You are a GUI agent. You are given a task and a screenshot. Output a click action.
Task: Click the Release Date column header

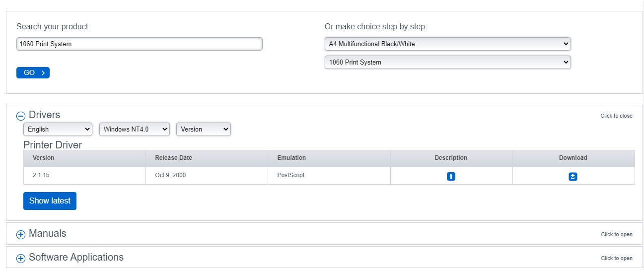tap(173, 158)
